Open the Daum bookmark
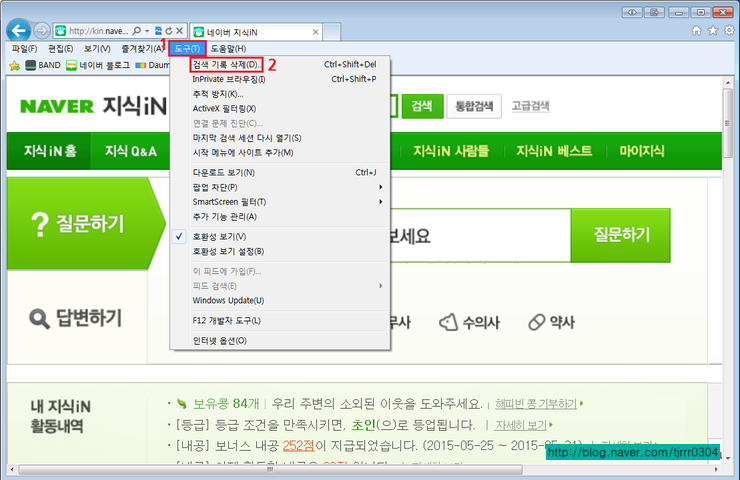The image size is (740, 480). 152,65
